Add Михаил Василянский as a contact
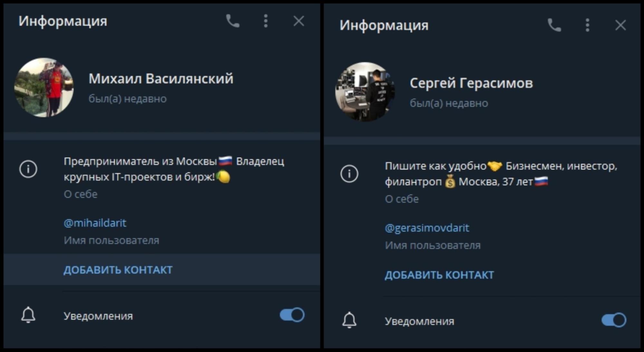 tap(118, 270)
